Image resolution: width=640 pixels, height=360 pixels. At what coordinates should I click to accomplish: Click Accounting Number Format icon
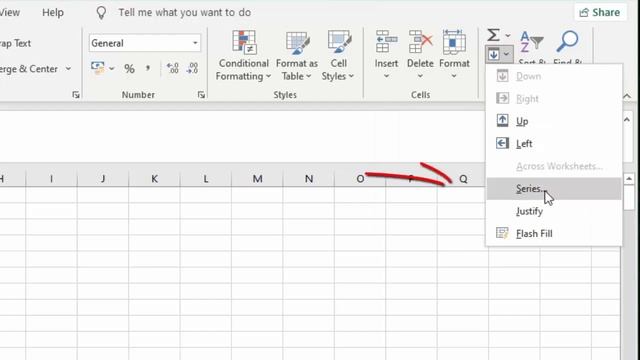98,68
